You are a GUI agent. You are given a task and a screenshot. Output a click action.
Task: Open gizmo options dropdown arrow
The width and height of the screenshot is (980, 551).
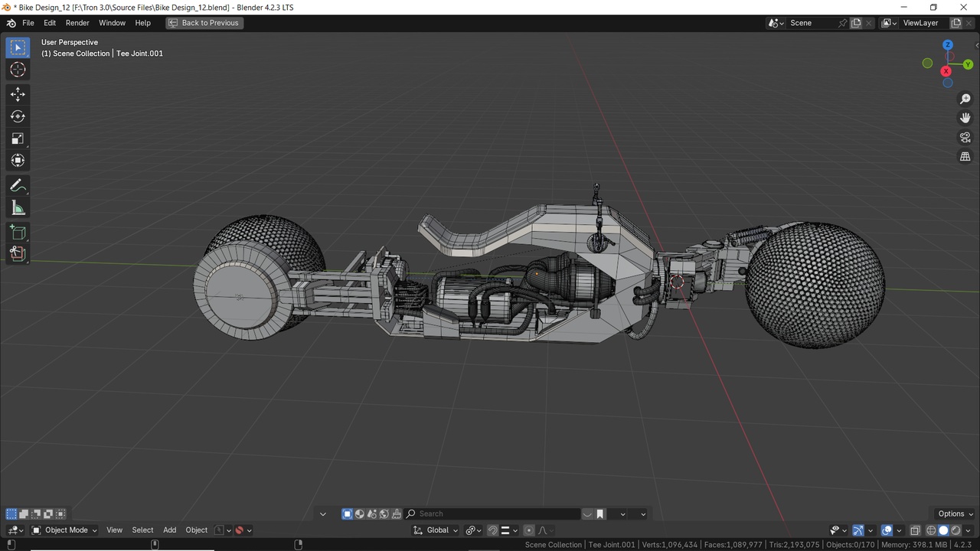[871, 530]
